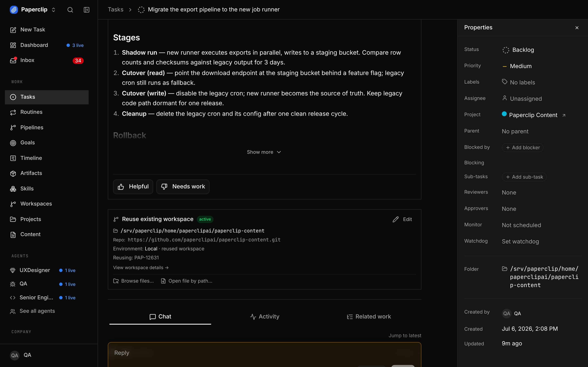Switch to the Related work tab
This screenshot has width=588, height=367.
tap(369, 316)
